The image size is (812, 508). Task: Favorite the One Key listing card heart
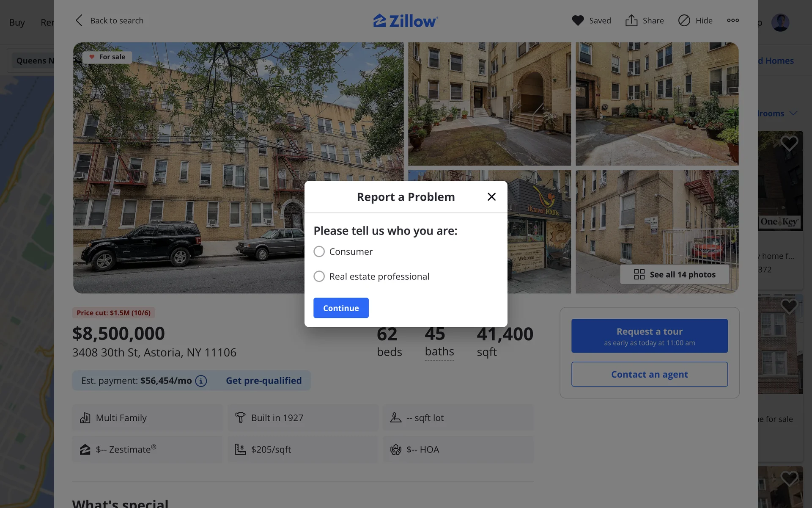point(789,144)
